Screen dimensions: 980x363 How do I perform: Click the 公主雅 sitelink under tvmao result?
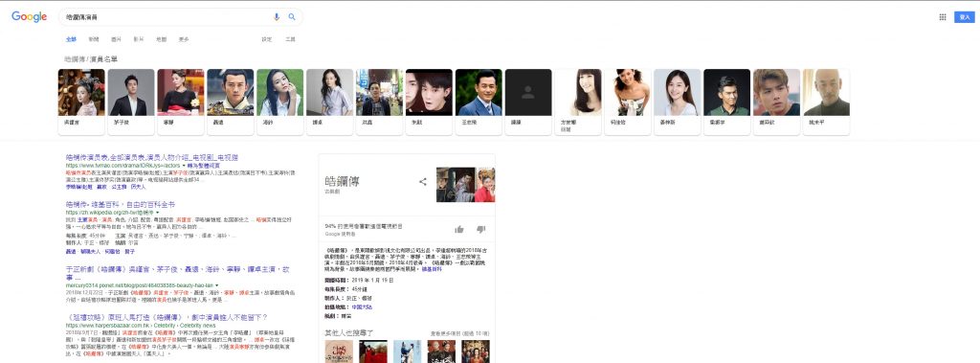(119, 187)
